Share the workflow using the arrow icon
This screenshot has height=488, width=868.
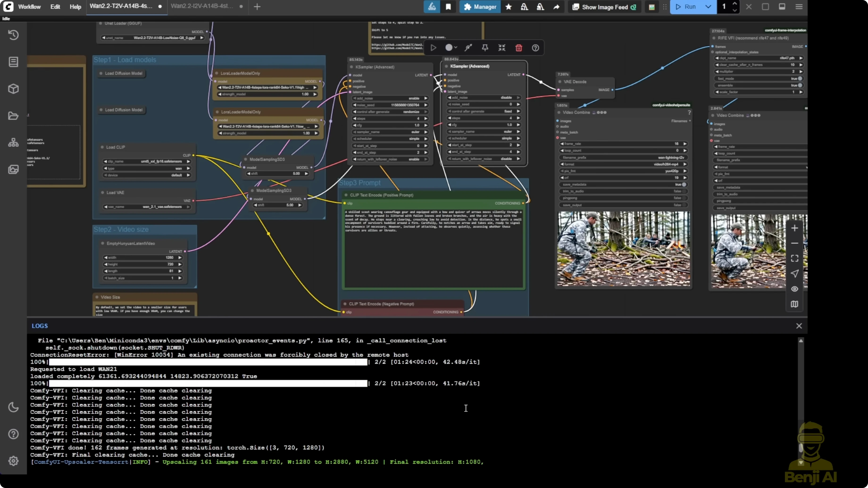pos(556,7)
